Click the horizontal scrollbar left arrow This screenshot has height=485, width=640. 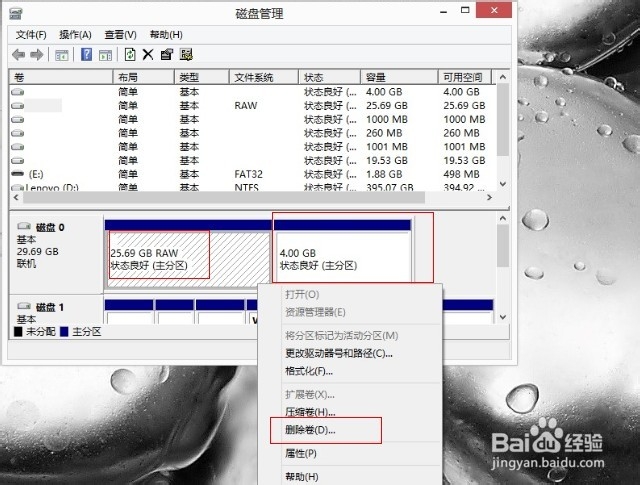click(x=16, y=198)
